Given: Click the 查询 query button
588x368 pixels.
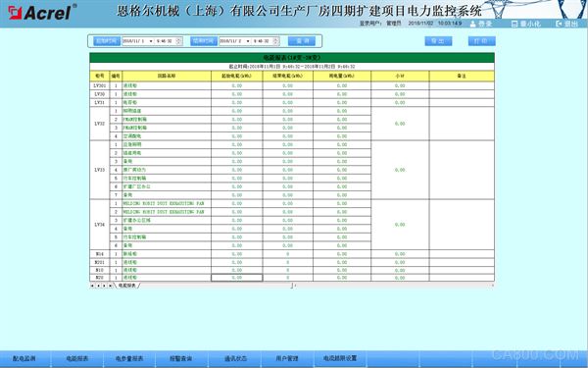Looking at the screenshot, I should [302, 41].
